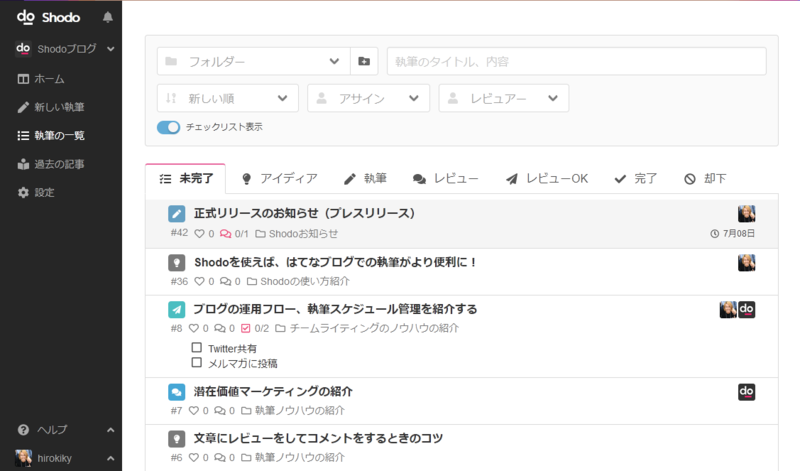The width and height of the screenshot is (800, 471).
Task: Click comment icon on item #6
Action: [219, 457]
